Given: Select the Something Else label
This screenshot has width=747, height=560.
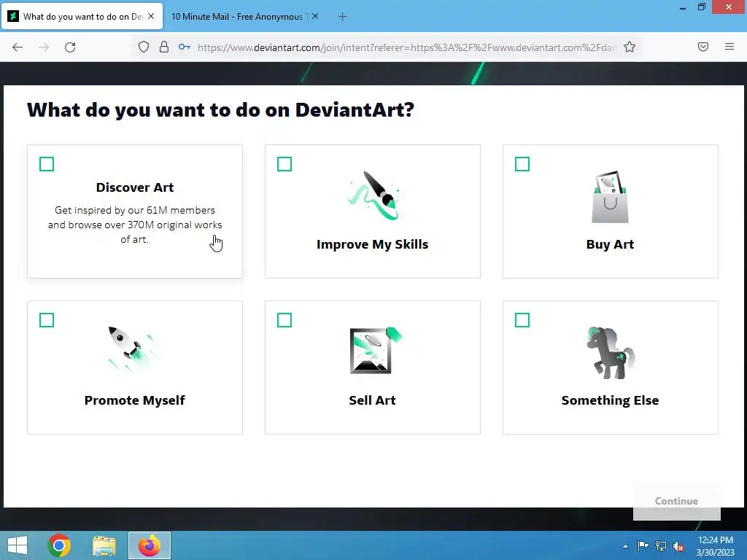Looking at the screenshot, I should tap(611, 400).
